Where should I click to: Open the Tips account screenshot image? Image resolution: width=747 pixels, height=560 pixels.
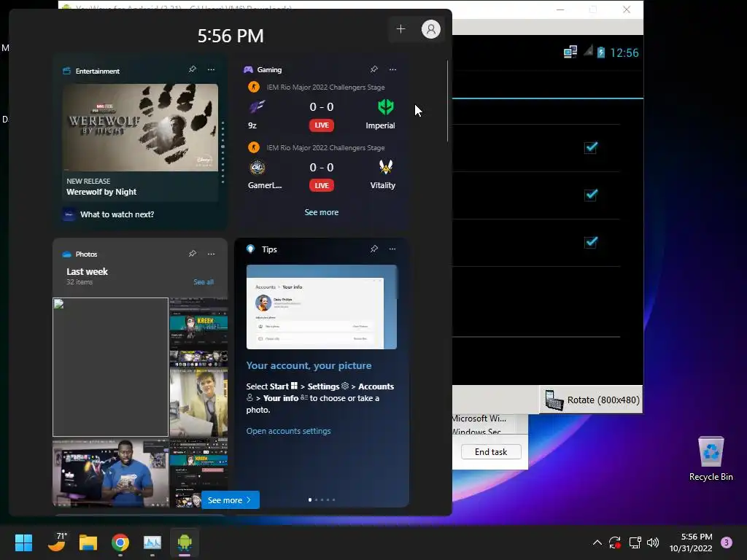coord(321,307)
